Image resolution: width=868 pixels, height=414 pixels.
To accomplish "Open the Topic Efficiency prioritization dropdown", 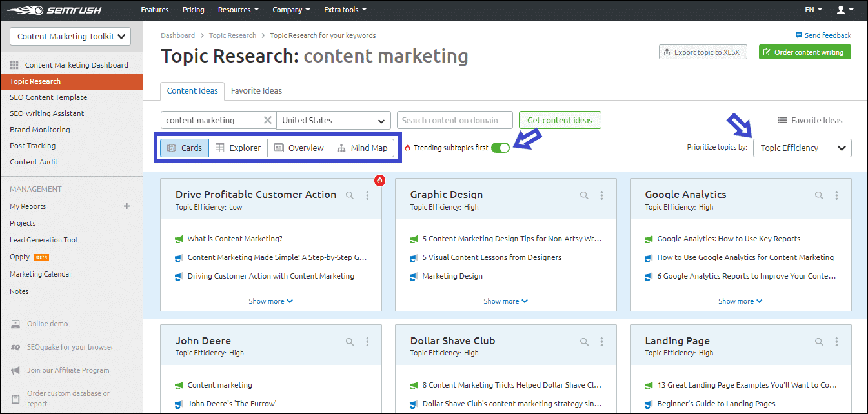I will pyautogui.click(x=802, y=148).
